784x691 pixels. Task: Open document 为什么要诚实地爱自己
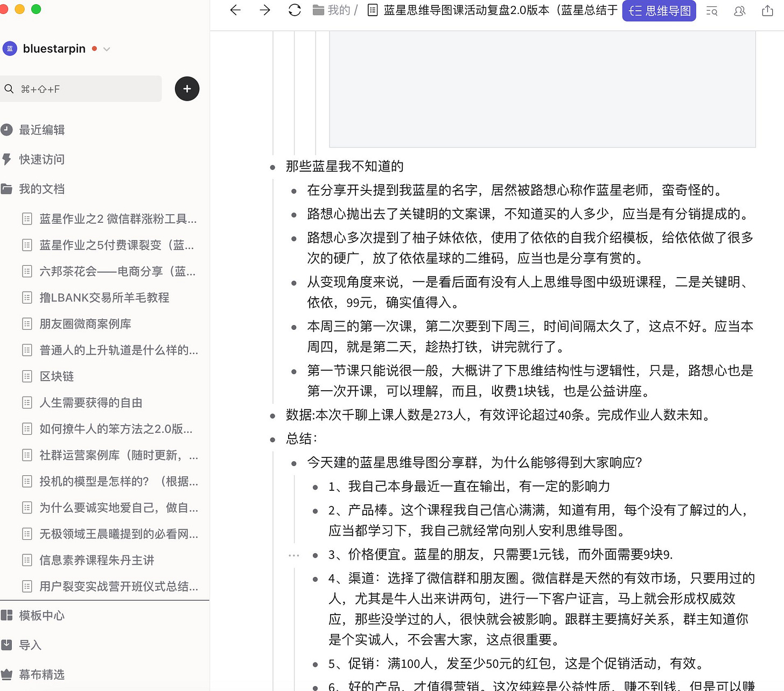pos(119,507)
